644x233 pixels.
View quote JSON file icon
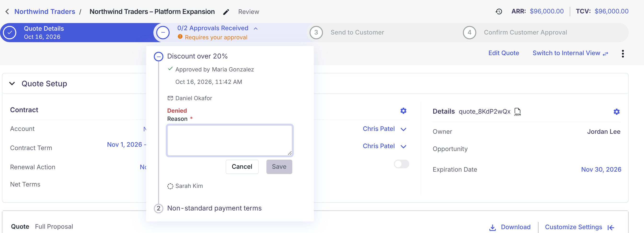(x=517, y=112)
